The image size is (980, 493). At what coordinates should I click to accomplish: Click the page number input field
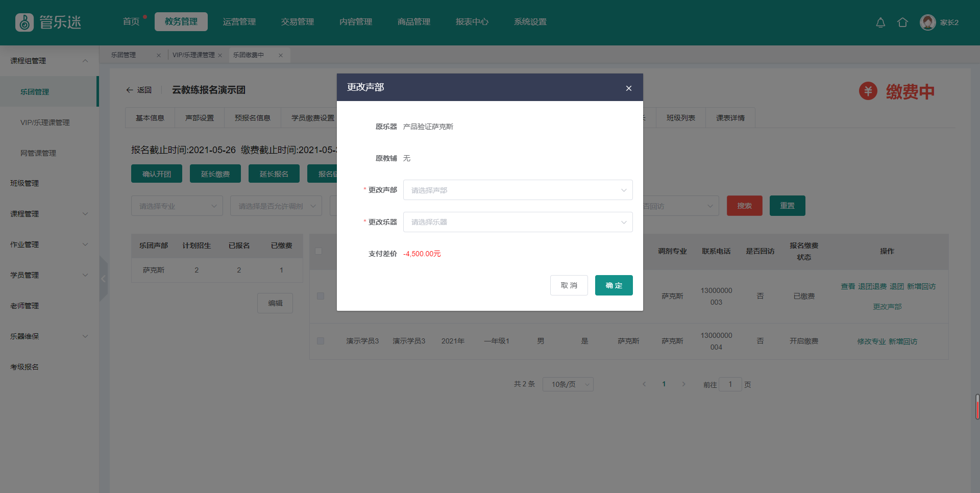click(x=730, y=384)
